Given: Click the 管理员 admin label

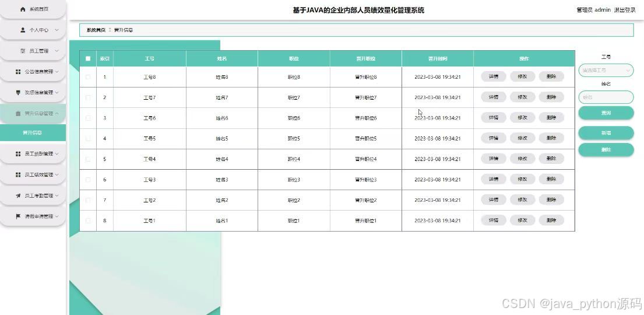Looking at the screenshot, I should pos(593,10).
